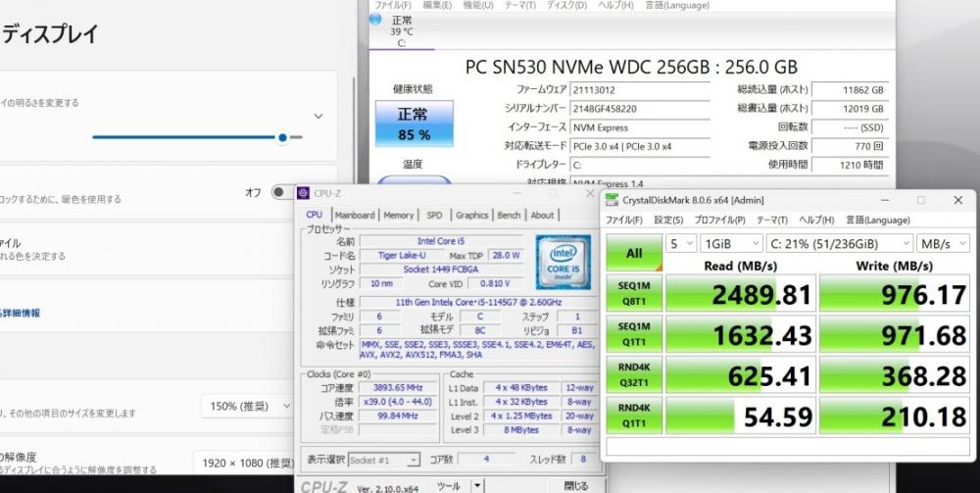This screenshot has width=980, height=493.
Task: Click the CPU-Z title bar icon
Action: (x=303, y=193)
